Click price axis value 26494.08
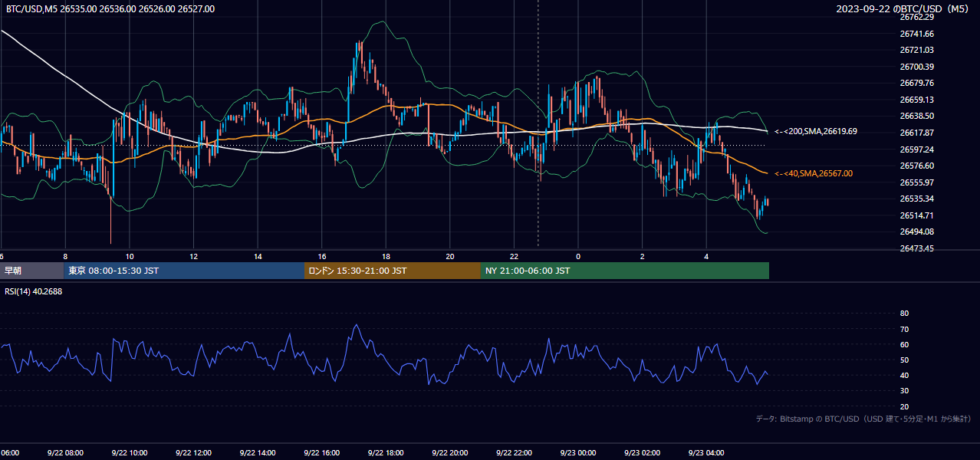 [916, 232]
